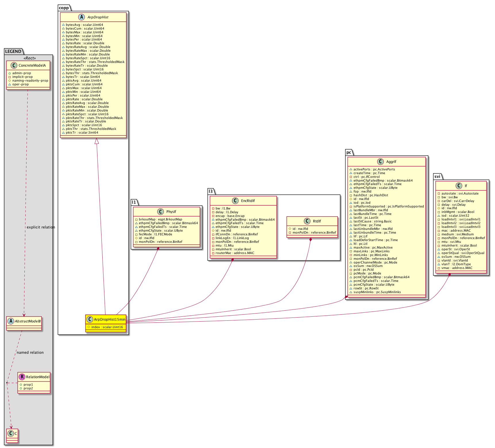Screen dimensions: 495x448
Task: Click the 'C' class icon beside PhysIf
Action: coord(160,212)
